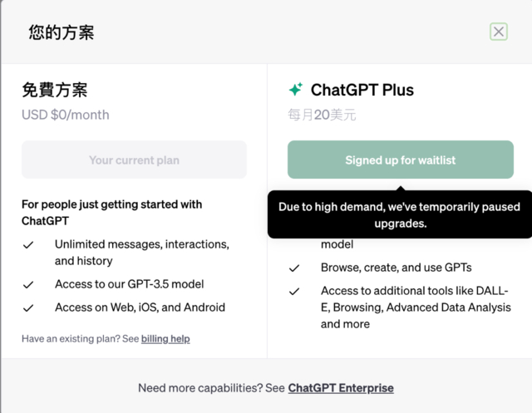Click checkmark beside GPT-3.5 model access
The height and width of the screenshot is (413, 532).
[x=28, y=284]
